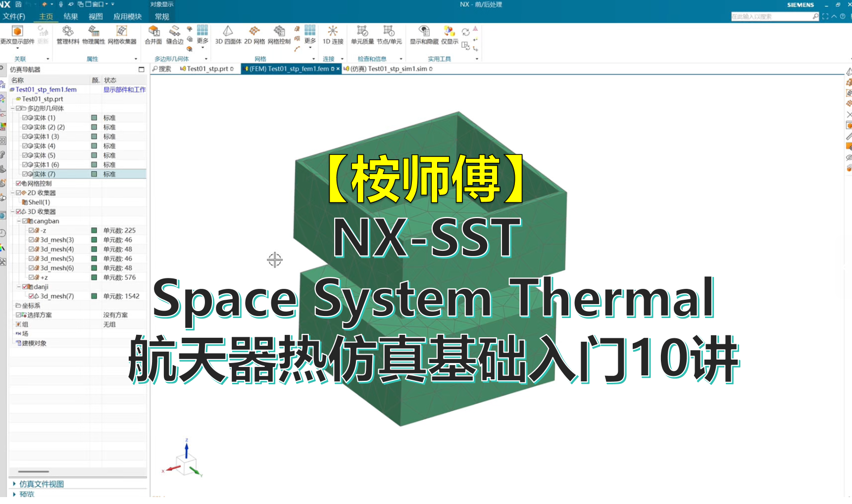
Task: Run 单元质量 check
Action: [x=362, y=34]
